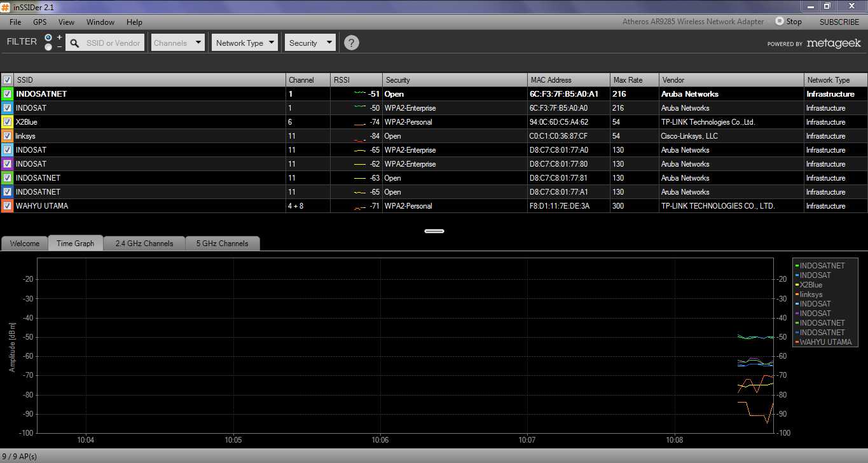Click the inSSIDer app icon in title bar

click(x=6, y=6)
